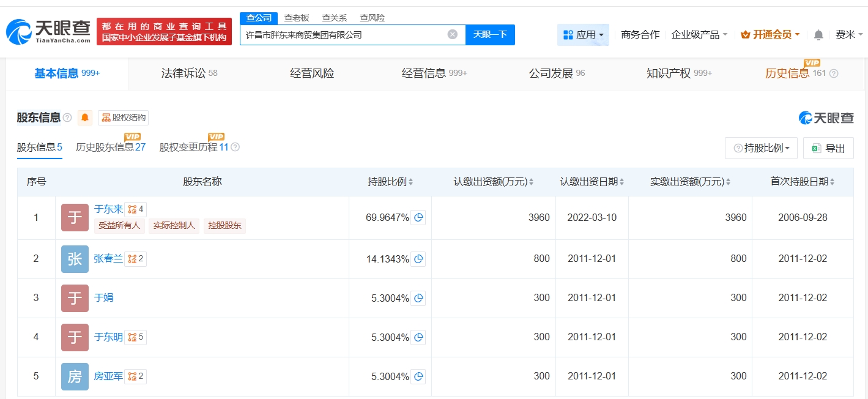Open the 持股比例 filter dropdown

pyautogui.click(x=761, y=148)
